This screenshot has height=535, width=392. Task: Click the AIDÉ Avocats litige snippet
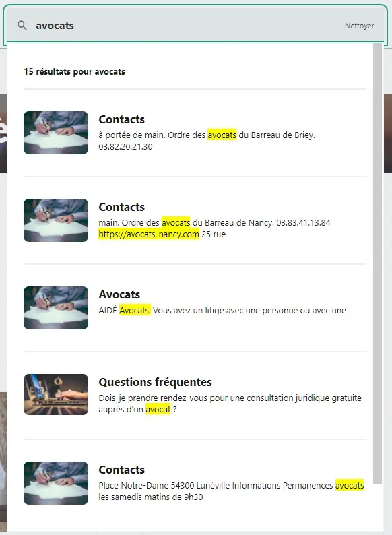[x=222, y=311]
